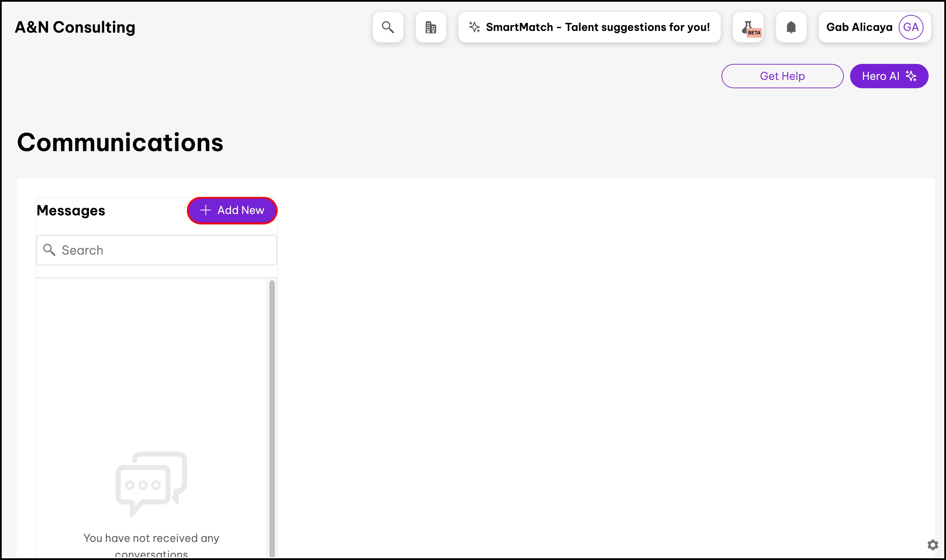Screen dimensions: 946x560
Task: Click the settings gear at bottom right
Action: [x=932, y=544]
